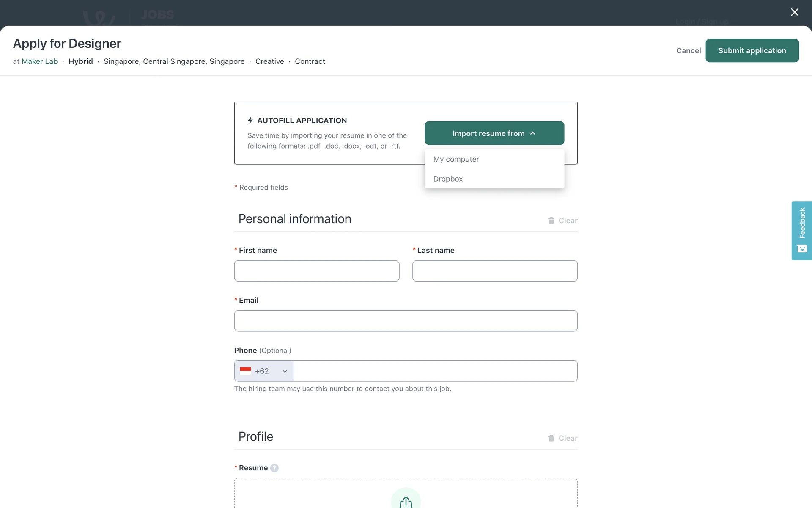The image size is (812, 508).
Task: Click the Indonesia flag icon
Action: [245, 371]
